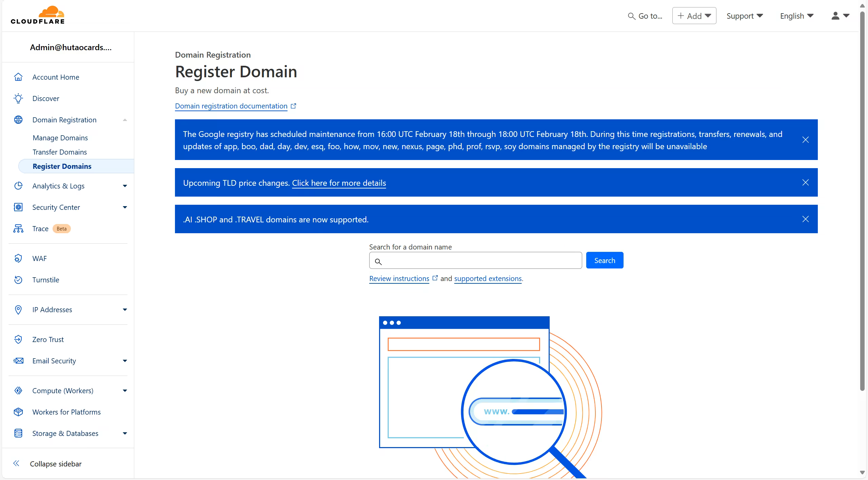Viewport: 868px width, 480px height.
Task: Click the Trace network icon
Action: (x=18, y=228)
